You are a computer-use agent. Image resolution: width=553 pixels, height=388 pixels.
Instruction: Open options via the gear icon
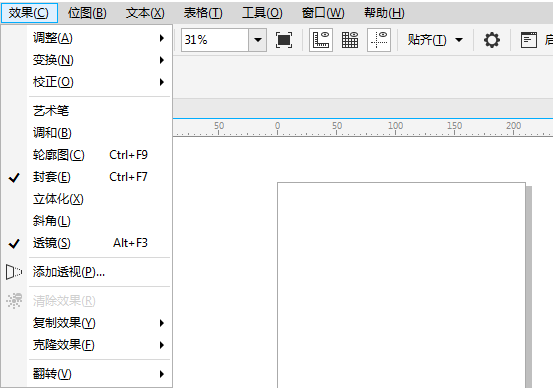(x=492, y=40)
